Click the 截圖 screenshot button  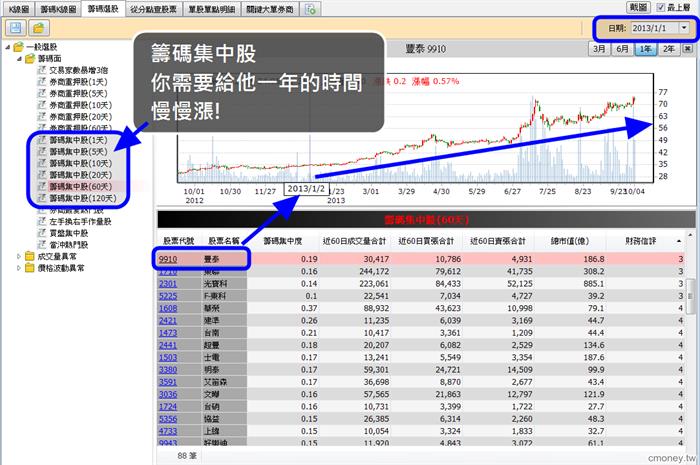coord(638,8)
